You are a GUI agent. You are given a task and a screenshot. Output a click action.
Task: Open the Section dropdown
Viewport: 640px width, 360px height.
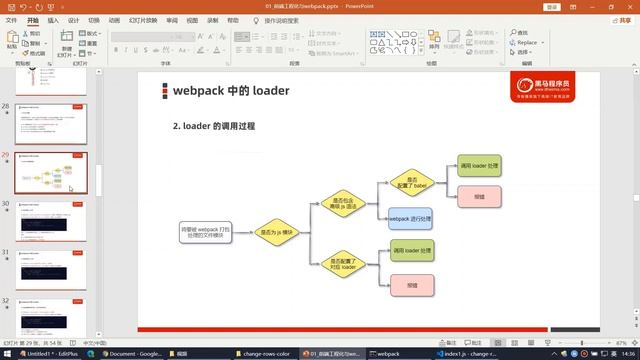87,53
